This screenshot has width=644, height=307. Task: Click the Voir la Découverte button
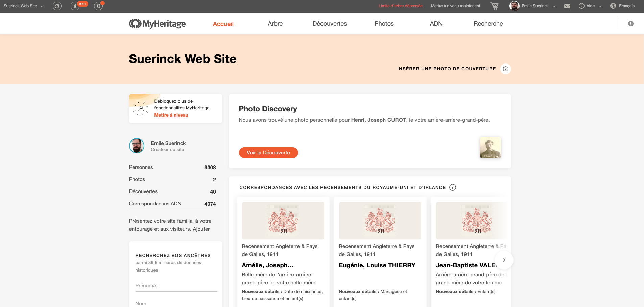click(x=268, y=153)
